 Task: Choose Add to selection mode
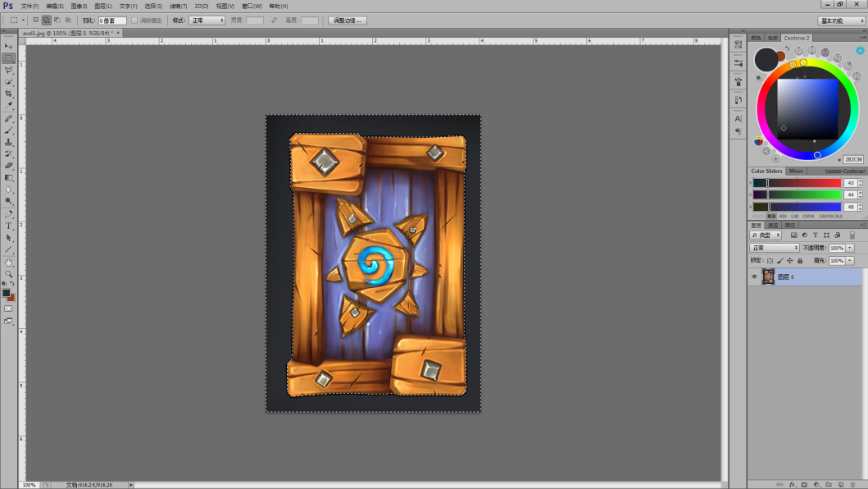tap(47, 20)
